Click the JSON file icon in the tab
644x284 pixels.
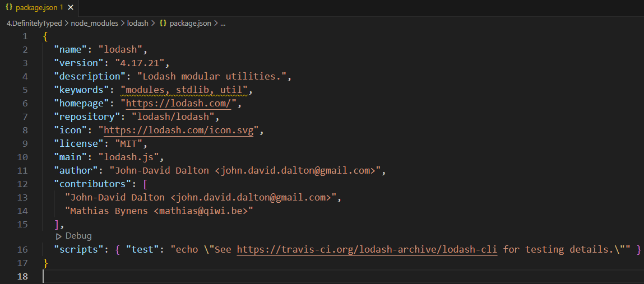pyautogui.click(x=9, y=7)
